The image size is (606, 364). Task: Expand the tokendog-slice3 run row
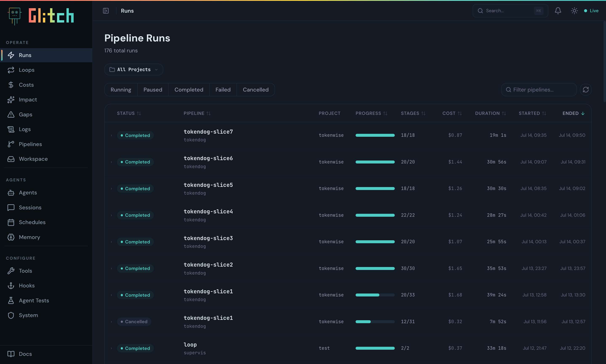tap(111, 242)
